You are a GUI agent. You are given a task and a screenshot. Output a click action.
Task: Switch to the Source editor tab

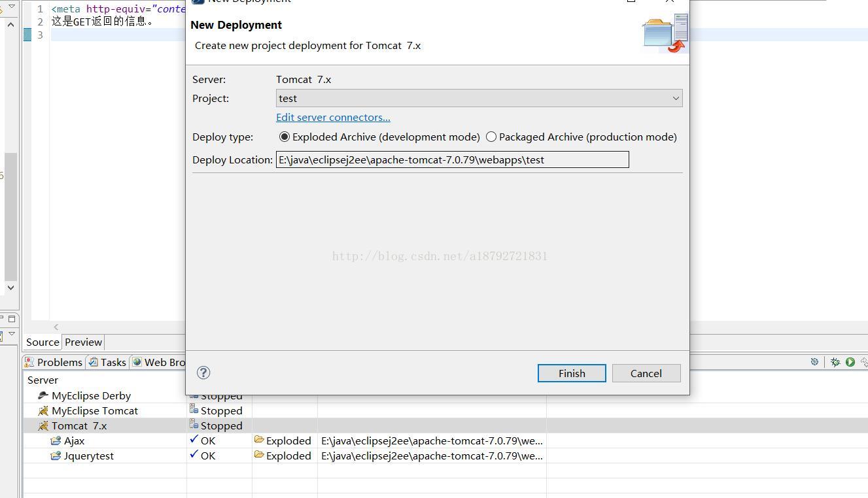[x=43, y=342]
